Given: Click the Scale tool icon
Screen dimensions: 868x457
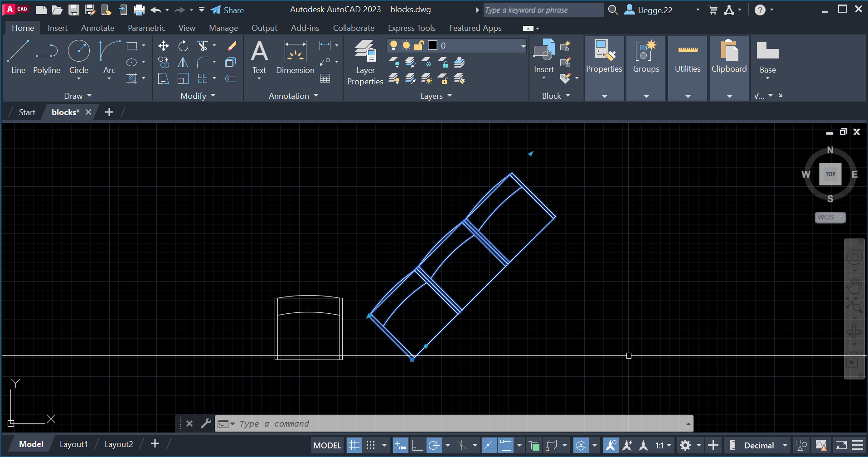Looking at the screenshot, I should [183, 78].
